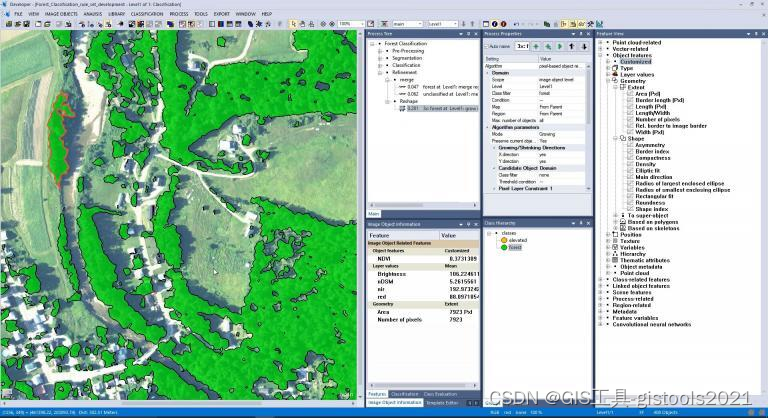This screenshot has height=418, width=768.
Task: Toggle last yellow-highlighted icon before tools icon
Action: pyautogui.click(x=581, y=24)
